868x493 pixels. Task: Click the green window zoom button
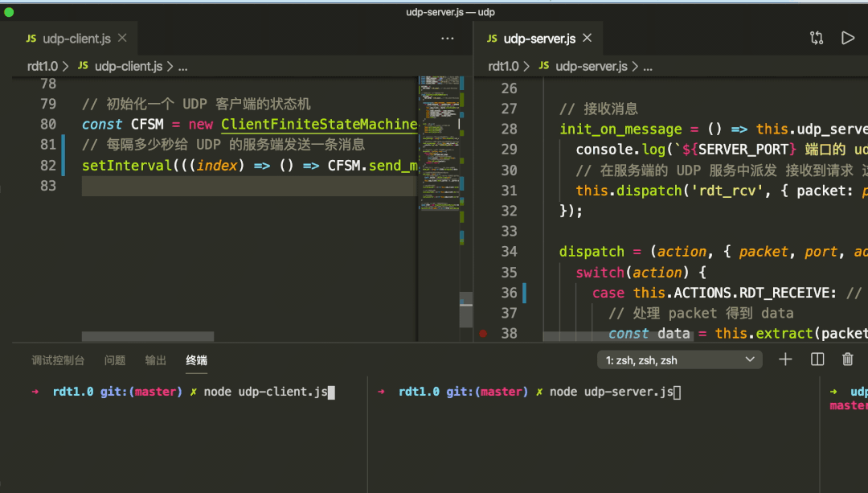(9, 11)
